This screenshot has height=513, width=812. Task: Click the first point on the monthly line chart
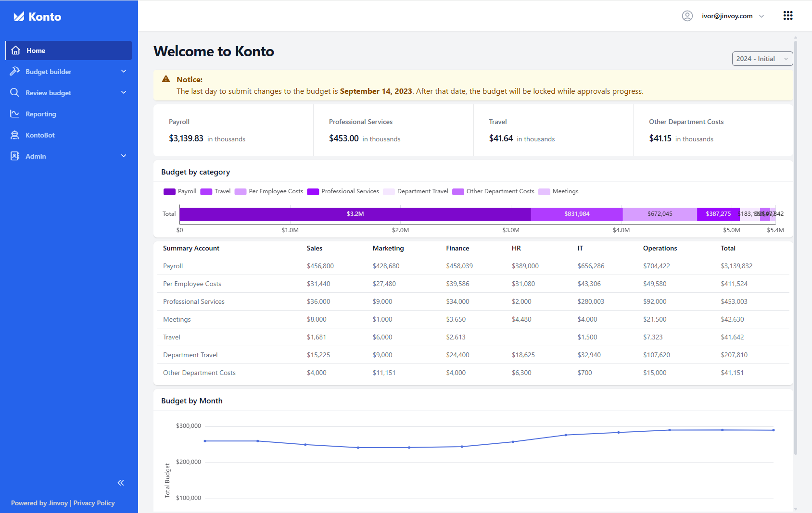(x=205, y=441)
